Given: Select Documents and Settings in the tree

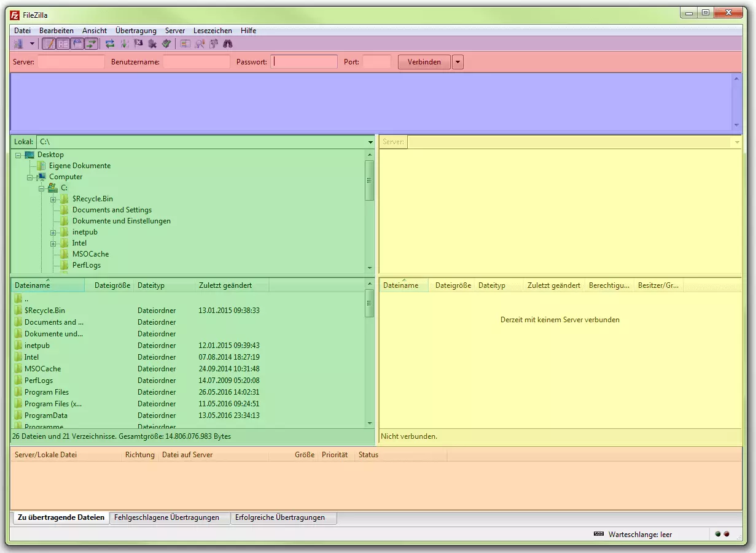Looking at the screenshot, I should click(112, 210).
